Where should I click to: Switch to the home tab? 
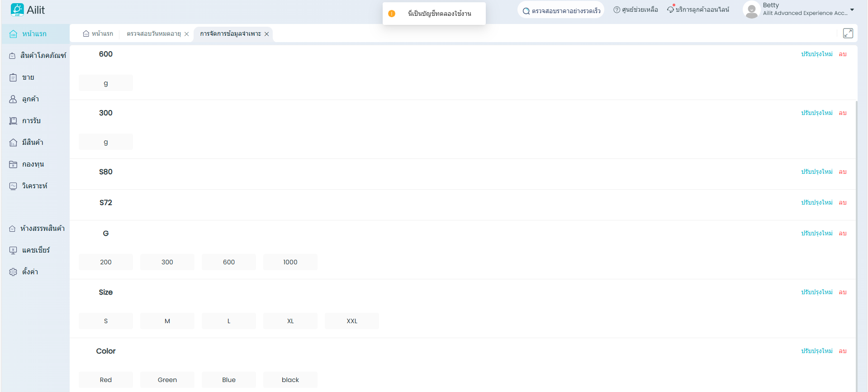point(98,34)
